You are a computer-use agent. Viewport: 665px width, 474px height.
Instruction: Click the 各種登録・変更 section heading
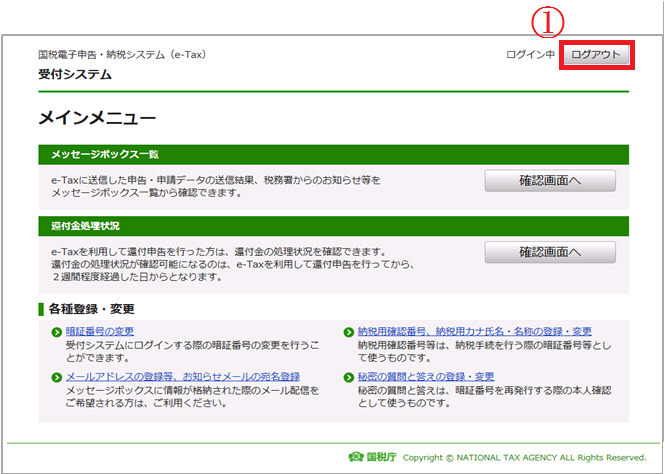[91, 309]
